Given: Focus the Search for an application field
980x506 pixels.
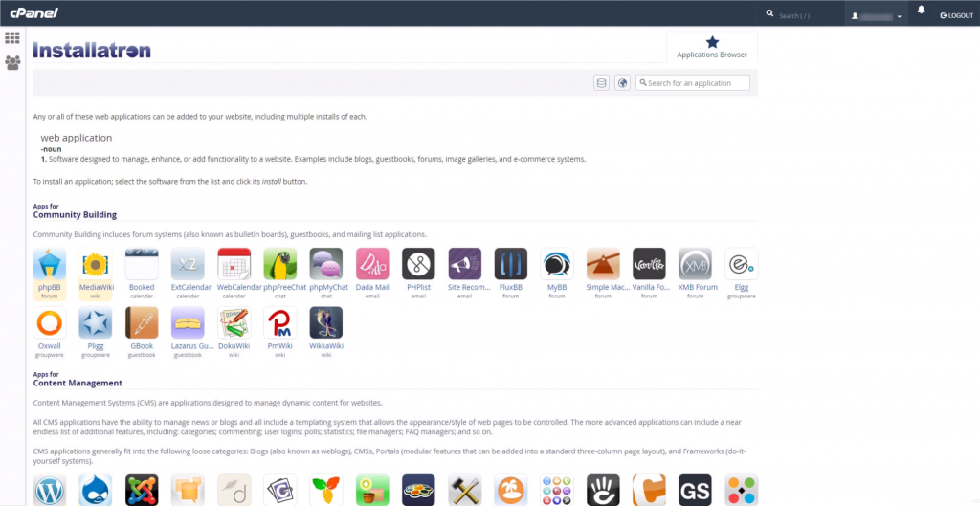Looking at the screenshot, I should tap(693, 83).
